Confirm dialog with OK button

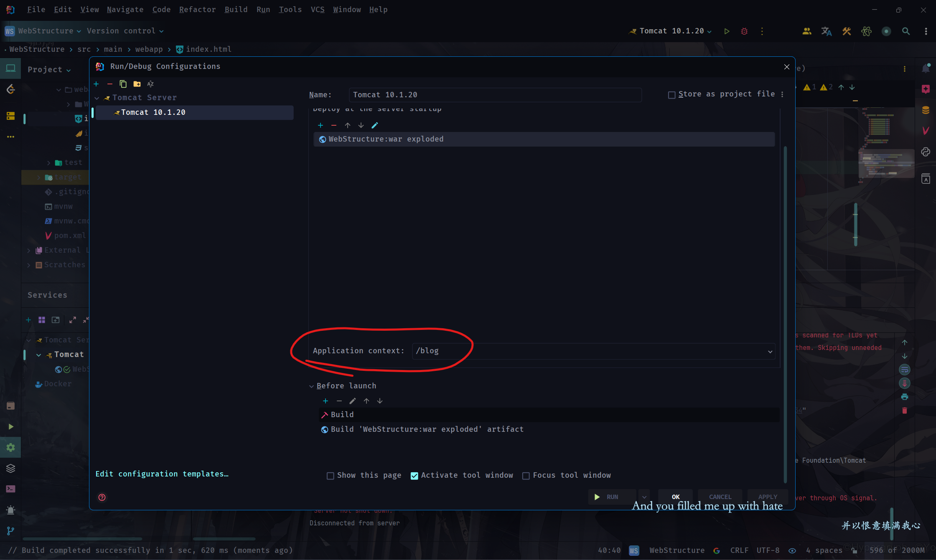pos(675,497)
